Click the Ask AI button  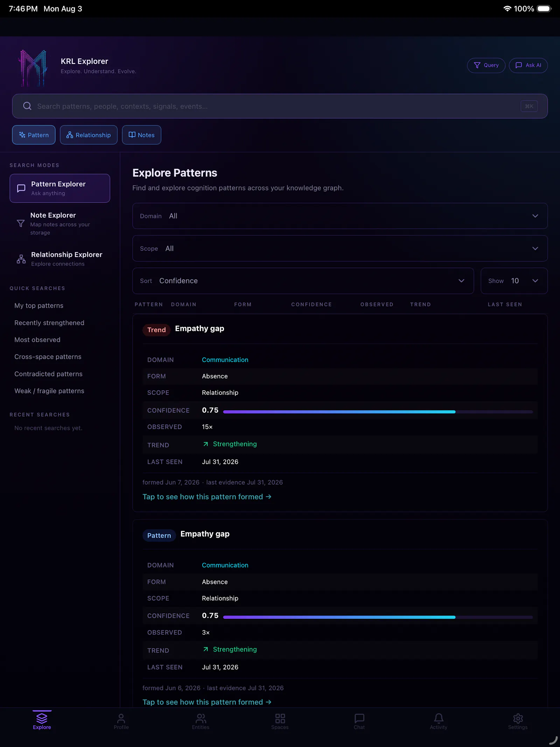pyautogui.click(x=528, y=65)
